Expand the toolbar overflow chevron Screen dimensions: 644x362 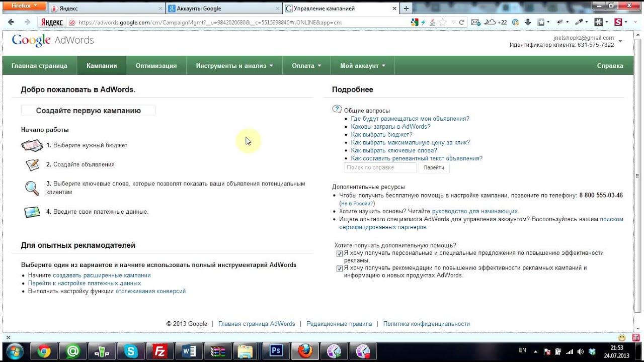pyautogui.click(x=635, y=22)
